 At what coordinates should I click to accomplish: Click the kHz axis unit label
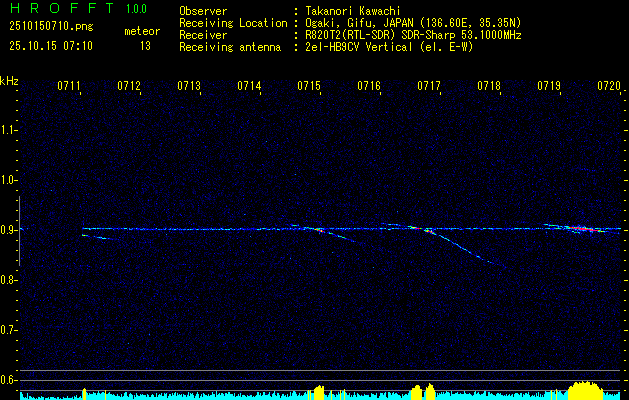[9, 81]
